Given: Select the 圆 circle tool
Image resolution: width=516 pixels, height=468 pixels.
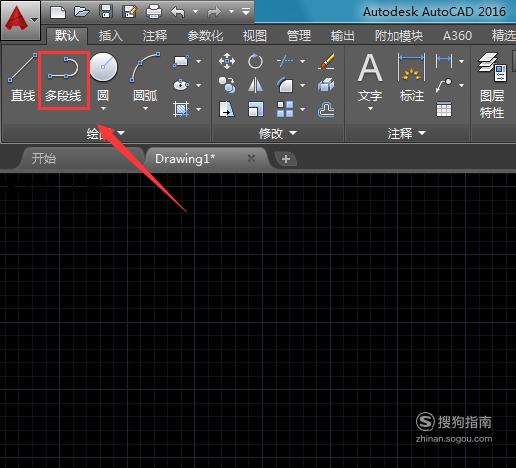Looking at the screenshot, I should (103, 77).
